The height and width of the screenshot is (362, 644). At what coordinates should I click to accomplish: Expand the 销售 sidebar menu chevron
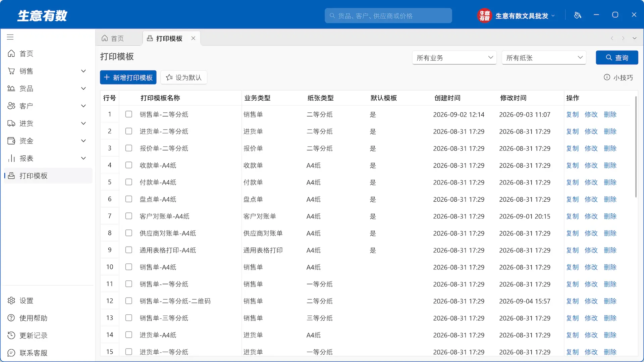point(84,71)
